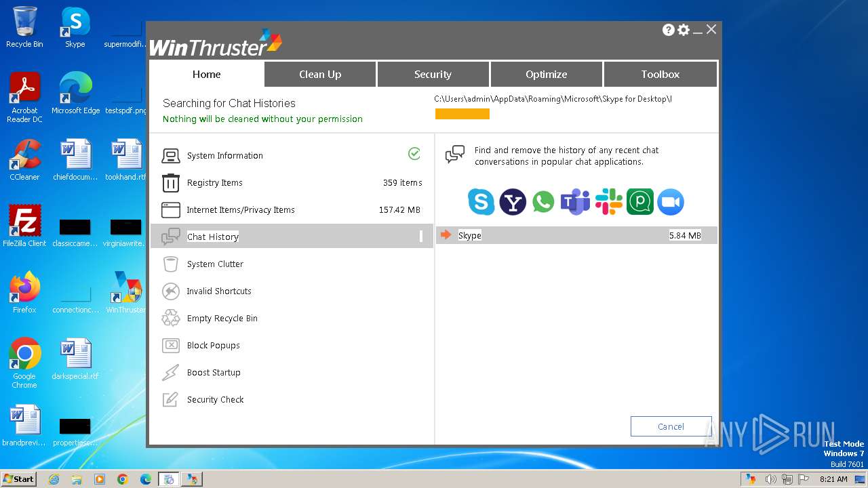Switch to the Home tab
The width and height of the screenshot is (868, 488).
tap(206, 75)
